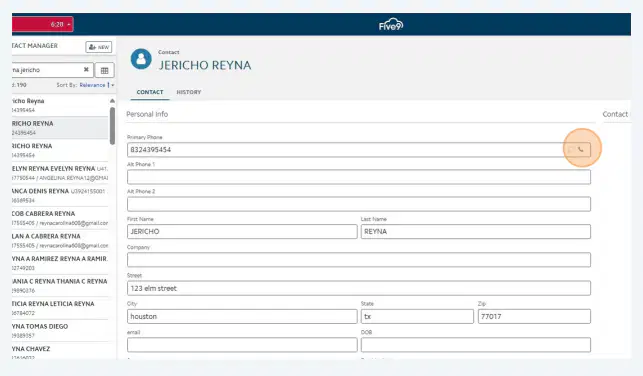
Task: Click the City field containing houston
Action: [x=242, y=317]
